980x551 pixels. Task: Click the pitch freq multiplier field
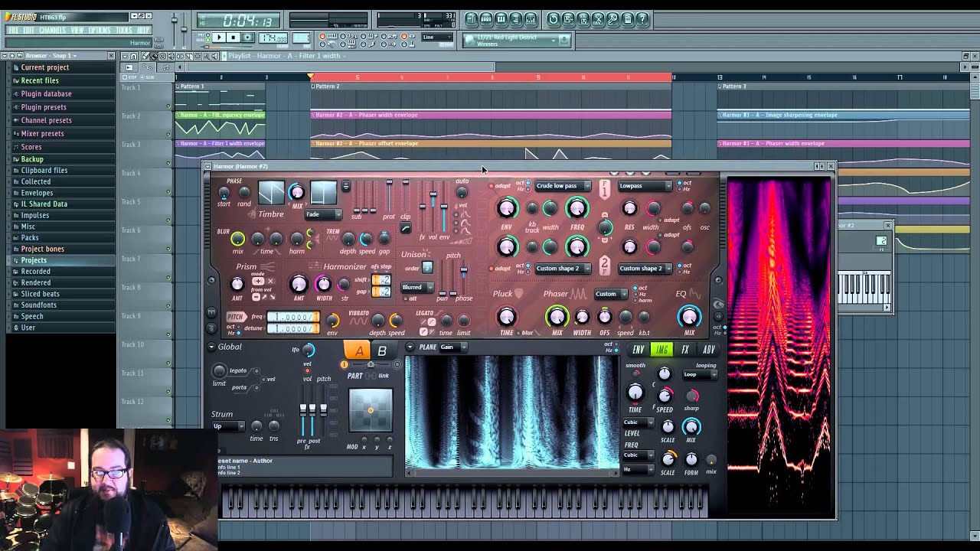pos(293,317)
